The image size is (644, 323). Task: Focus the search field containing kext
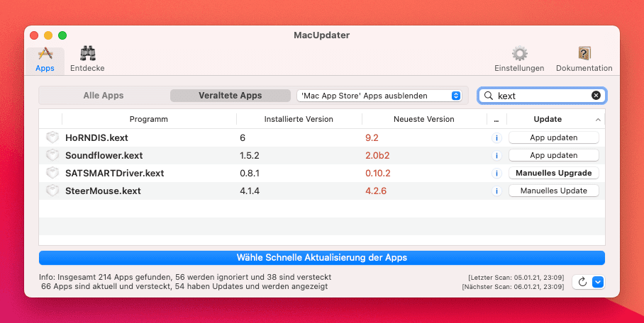point(541,96)
